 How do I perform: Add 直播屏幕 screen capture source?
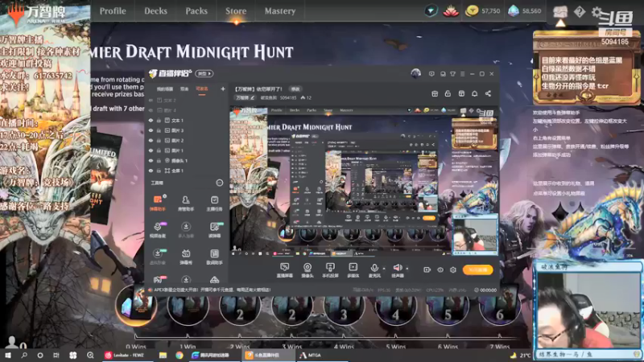point(284,270)
